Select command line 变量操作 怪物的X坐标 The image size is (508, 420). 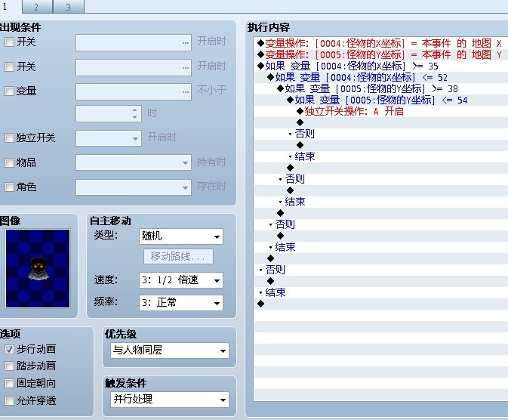click(381, 43)
